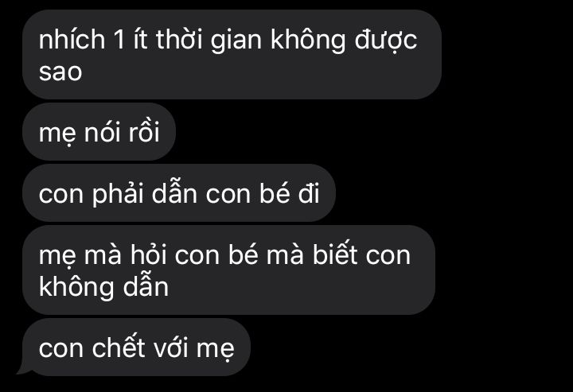
Task: Click the message "mẹ mà hỏi con bé"
Action: (x=228, y=270)
